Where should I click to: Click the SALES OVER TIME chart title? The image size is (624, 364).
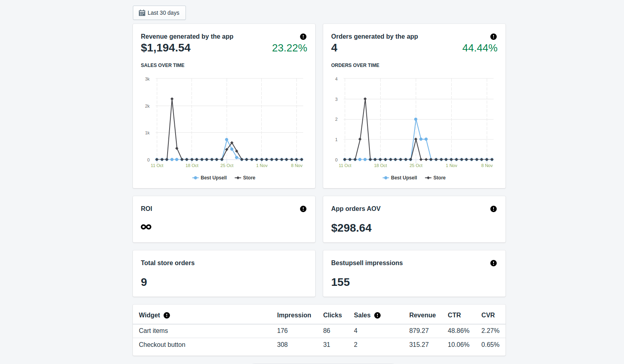162,65
